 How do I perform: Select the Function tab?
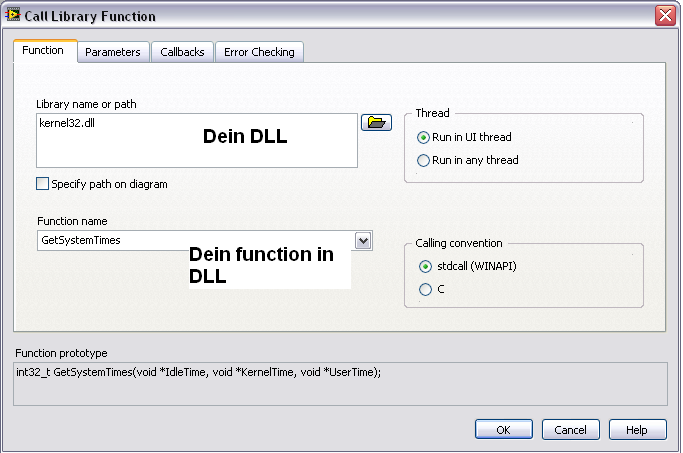point(44,51)
